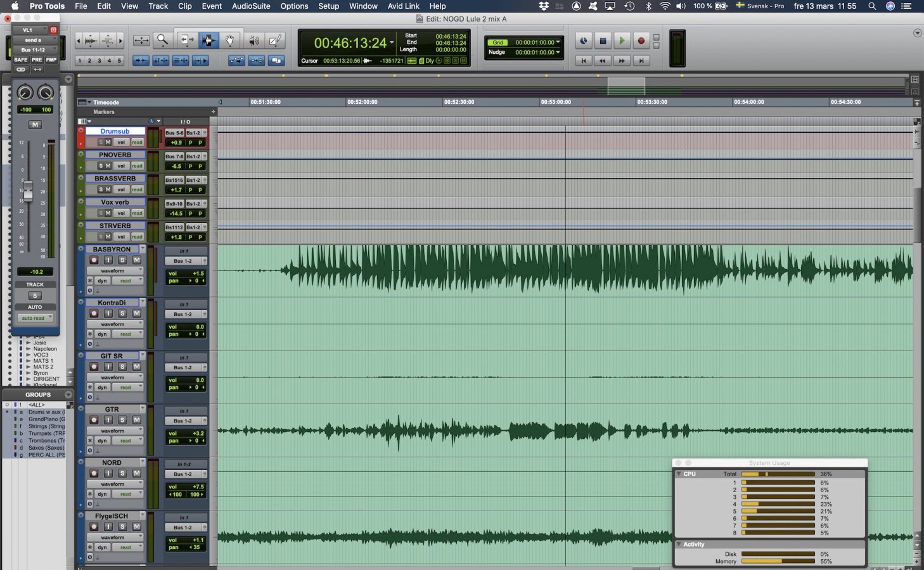Open the Nudge value dropdown
The height and width of the screenshot is (570, 924).
point(557,52)
